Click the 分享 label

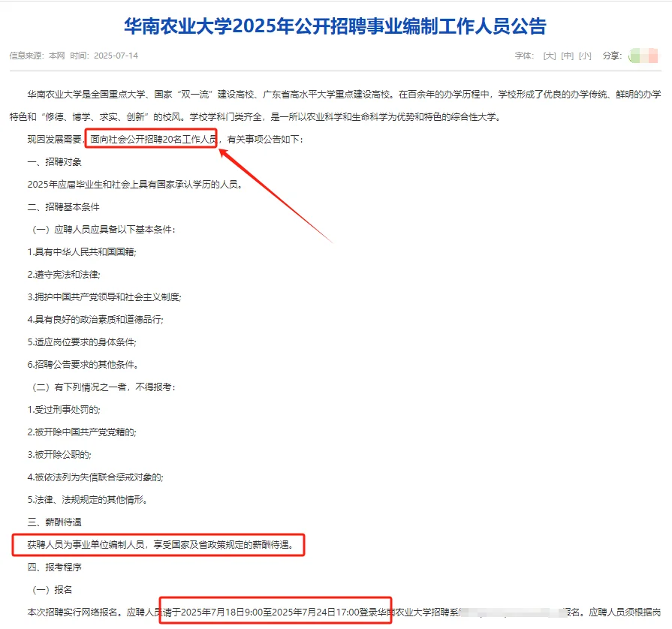612,56
